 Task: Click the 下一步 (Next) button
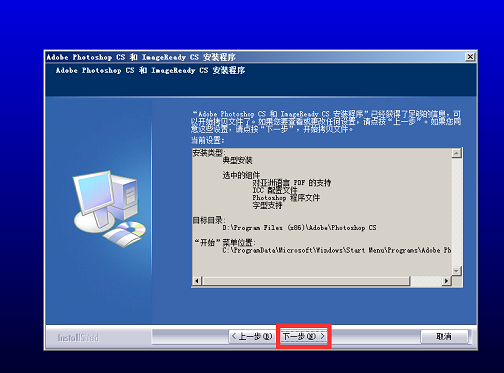[x=303, y=336]
